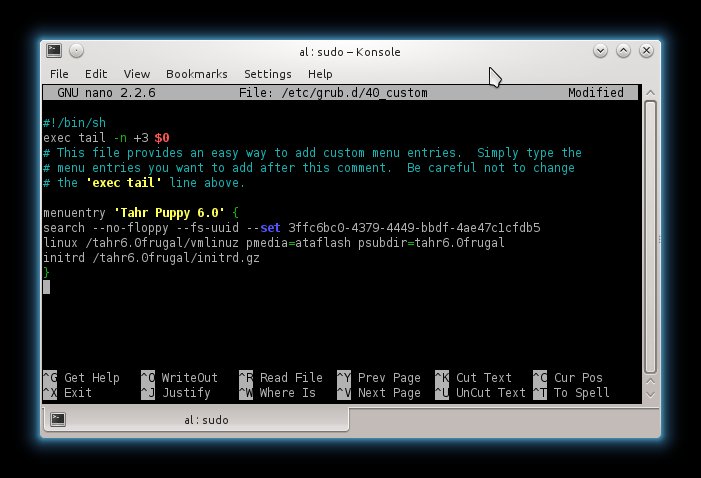The height and width of the screenshot is (478, 701).
Task: Click scrollbar down arrow at bottom
Action: (650, 395)
